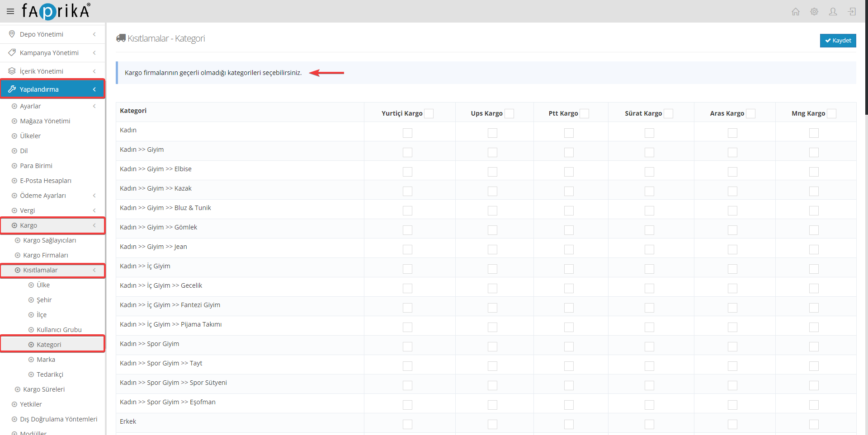Click the Kampanya Yönetimi tag icon
This screenshot has width=868, height=435.
pyautogui.click(x=12, y=53)
